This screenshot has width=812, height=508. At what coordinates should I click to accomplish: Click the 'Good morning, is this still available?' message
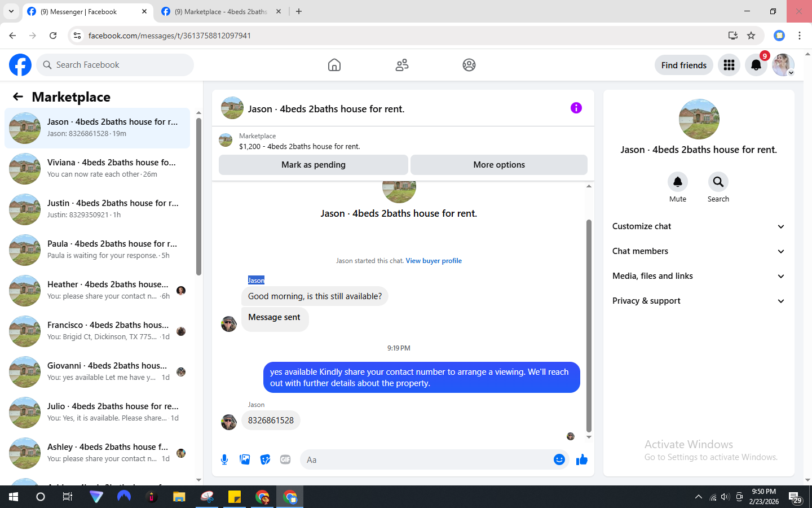point(315,296)
